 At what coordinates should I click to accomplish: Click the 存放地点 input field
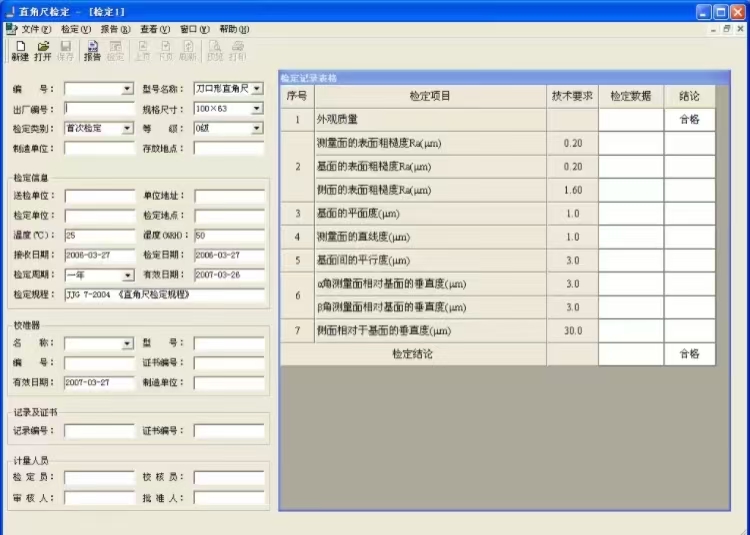[229, 149]
